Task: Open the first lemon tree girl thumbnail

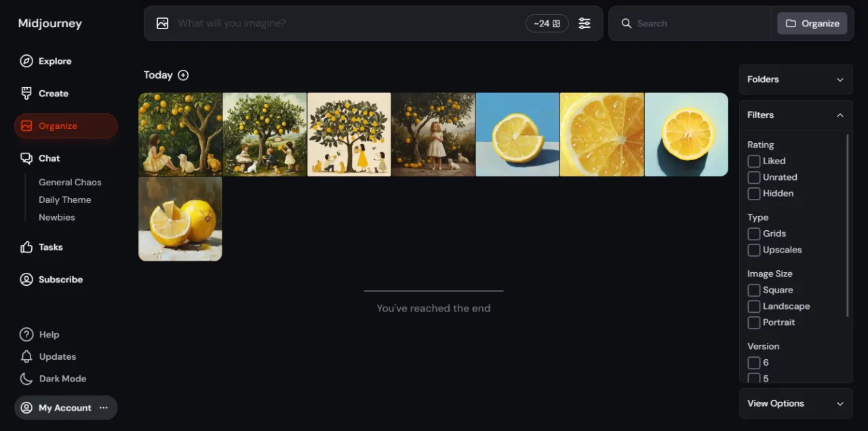Action: 180,134
